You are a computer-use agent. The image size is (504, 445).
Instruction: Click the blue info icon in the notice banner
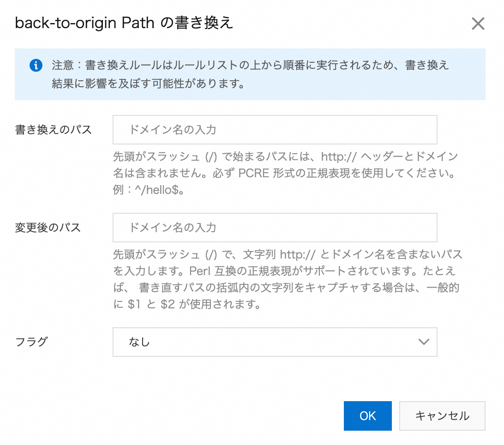(36, 65)
